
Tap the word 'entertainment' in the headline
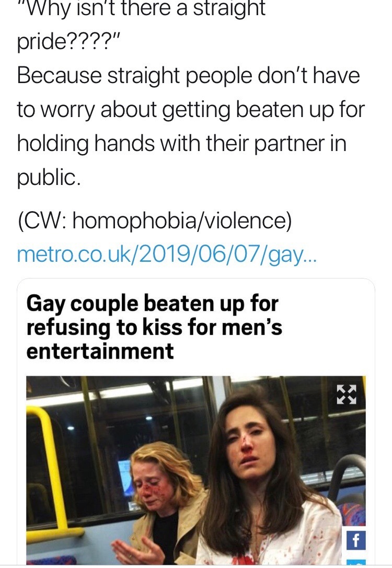coord(100,350)
